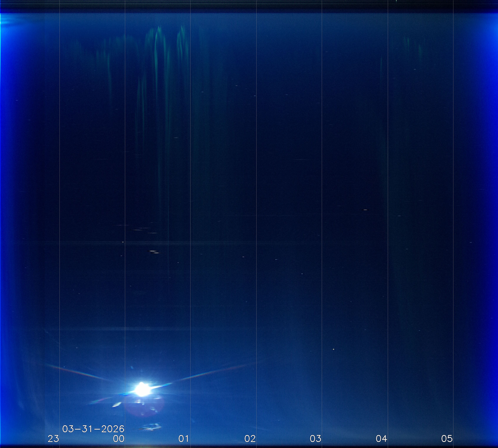The height and width of the screenshot is (448, 498).
Task: Click the 00 hour label
Action: tap(119, 438)
